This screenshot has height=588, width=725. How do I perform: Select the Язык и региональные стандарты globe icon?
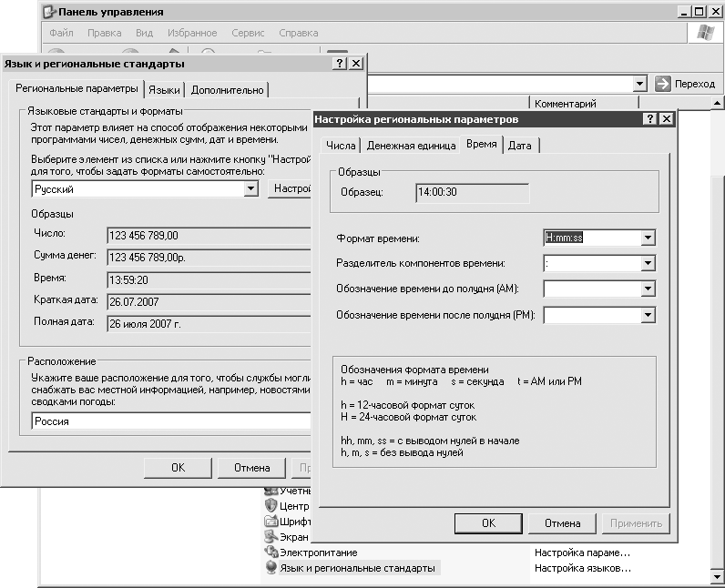point(271,569)
